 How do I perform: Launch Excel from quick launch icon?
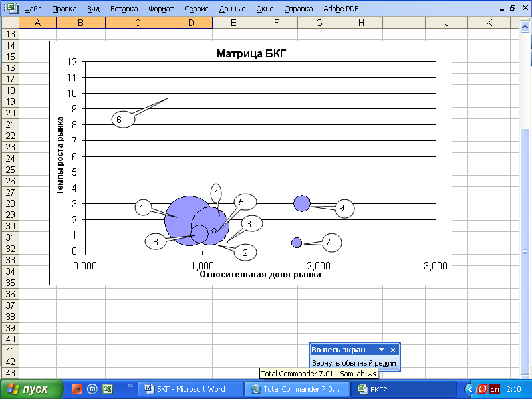(108, 389)
